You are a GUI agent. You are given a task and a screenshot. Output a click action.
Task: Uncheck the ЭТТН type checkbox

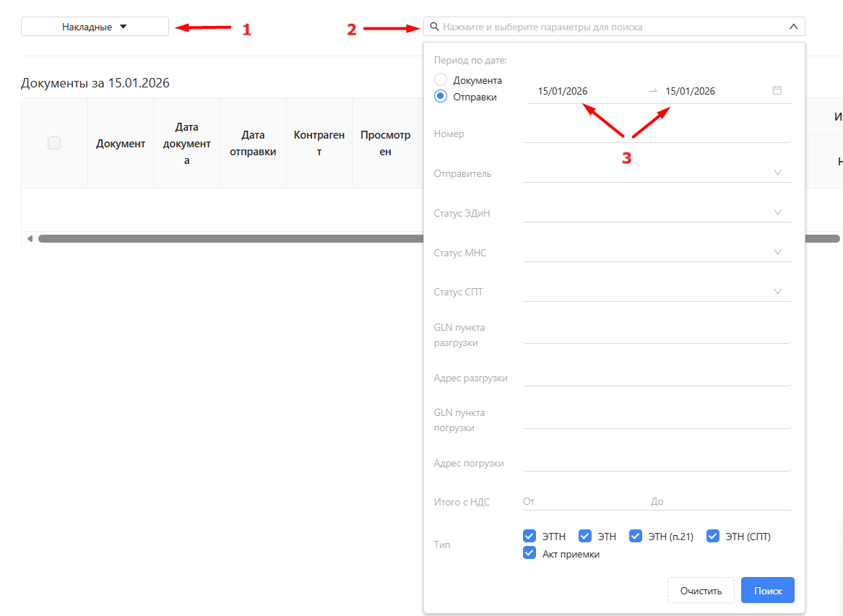point(529,537)
